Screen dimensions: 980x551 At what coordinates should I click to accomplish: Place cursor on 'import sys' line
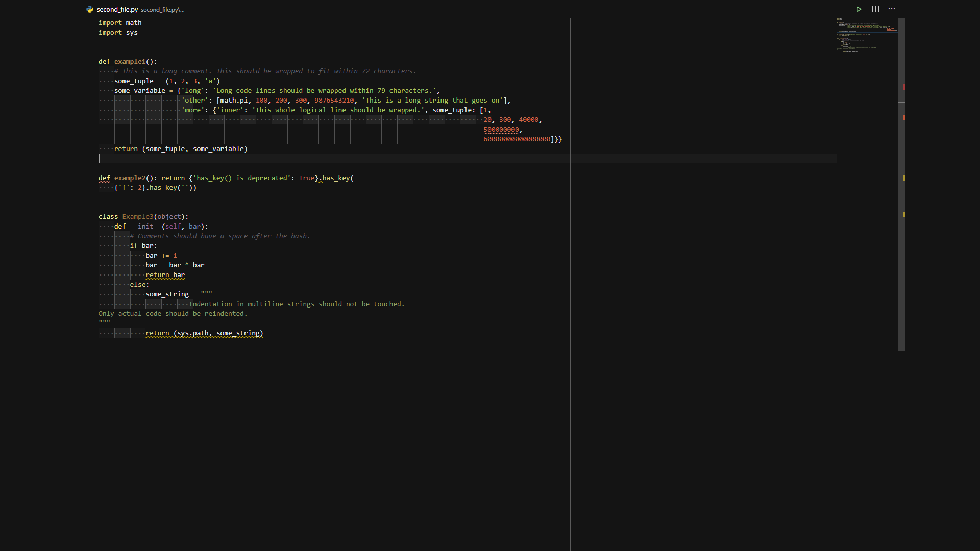point(118,33)
